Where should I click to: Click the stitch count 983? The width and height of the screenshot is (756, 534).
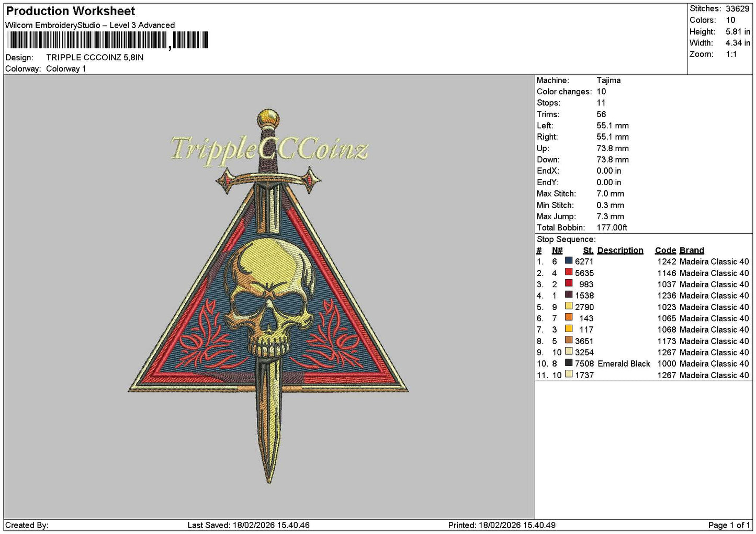(x=586, y=285)
